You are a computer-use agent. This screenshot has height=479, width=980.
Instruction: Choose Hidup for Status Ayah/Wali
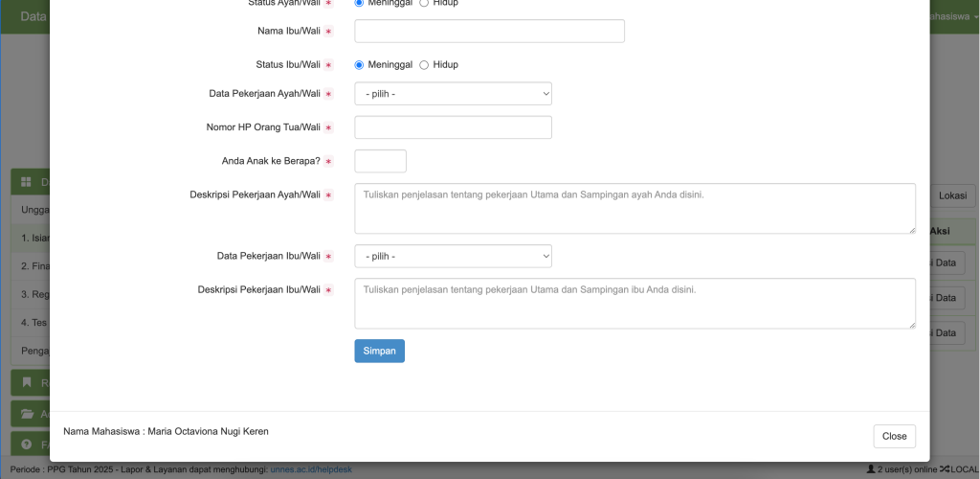[424, 3]
